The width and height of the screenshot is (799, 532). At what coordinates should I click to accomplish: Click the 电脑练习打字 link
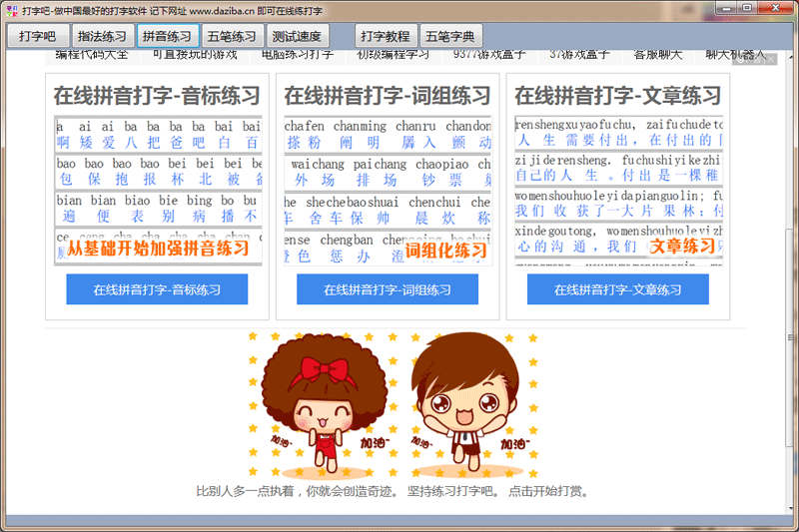point(298,55)
